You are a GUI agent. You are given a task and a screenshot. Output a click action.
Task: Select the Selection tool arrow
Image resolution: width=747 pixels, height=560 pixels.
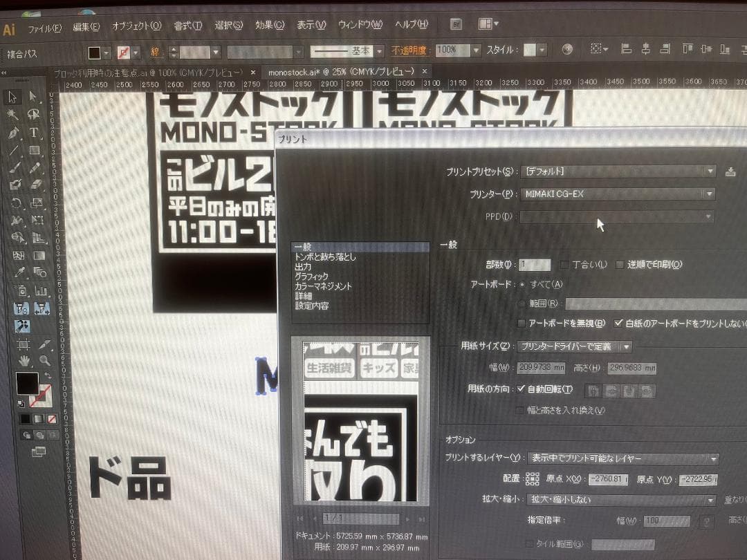pos(11,97)
